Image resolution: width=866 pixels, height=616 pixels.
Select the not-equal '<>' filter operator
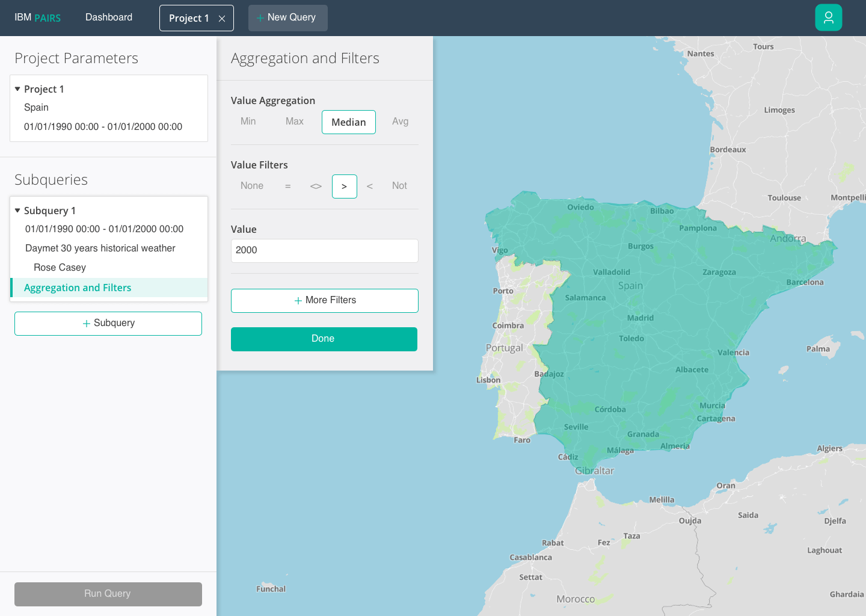coord(316,186)
